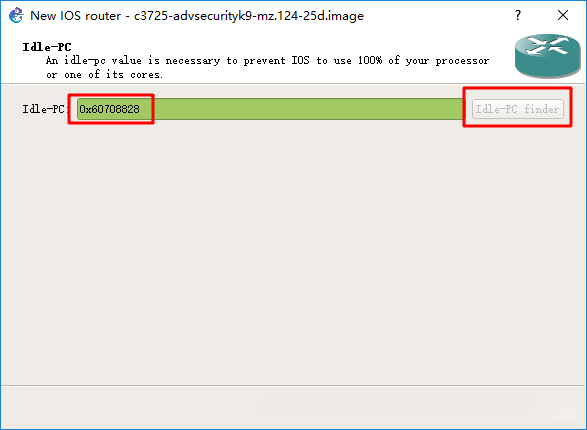Click the c3725-advsecurityk9 image name in title
The image size is (587, 430).
(x=249, y=16)
